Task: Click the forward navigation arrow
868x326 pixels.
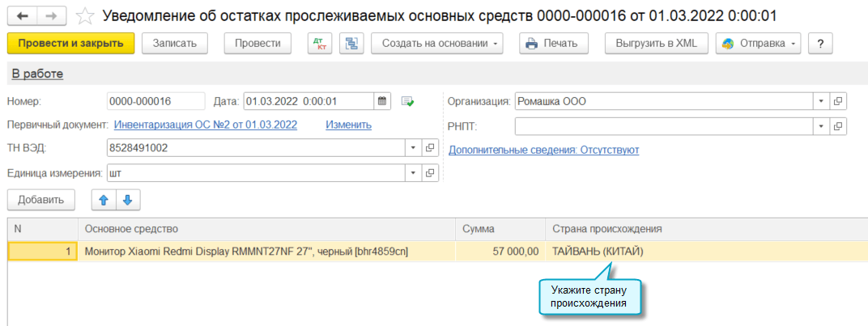Action: (51, 15)
